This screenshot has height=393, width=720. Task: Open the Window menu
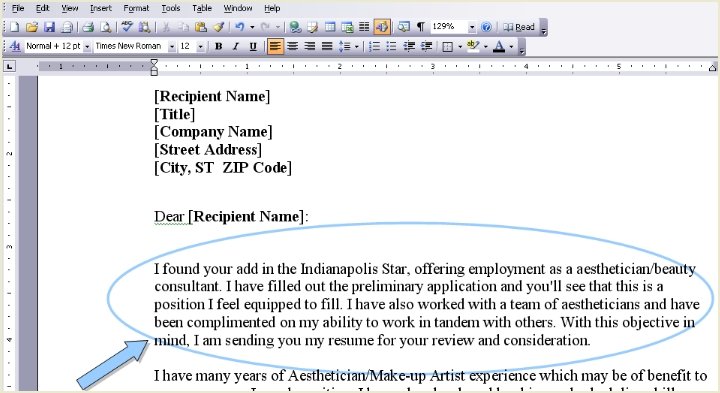(237, 8)
